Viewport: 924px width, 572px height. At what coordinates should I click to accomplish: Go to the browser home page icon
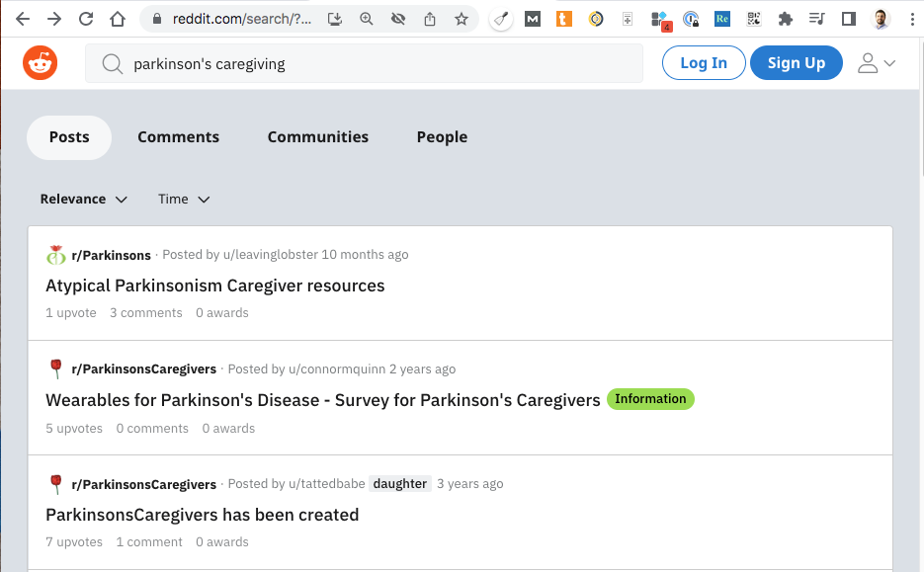click(118, 19)
